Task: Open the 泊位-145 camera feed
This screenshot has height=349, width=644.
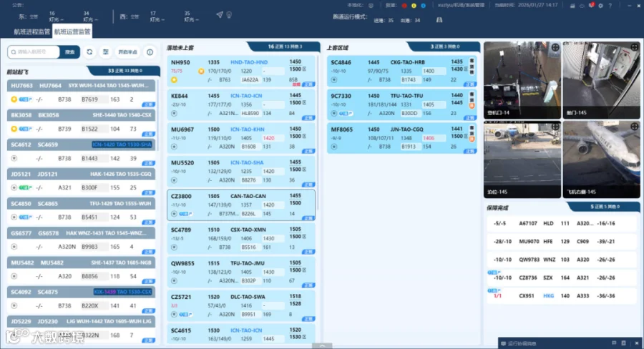Action: 522,159
